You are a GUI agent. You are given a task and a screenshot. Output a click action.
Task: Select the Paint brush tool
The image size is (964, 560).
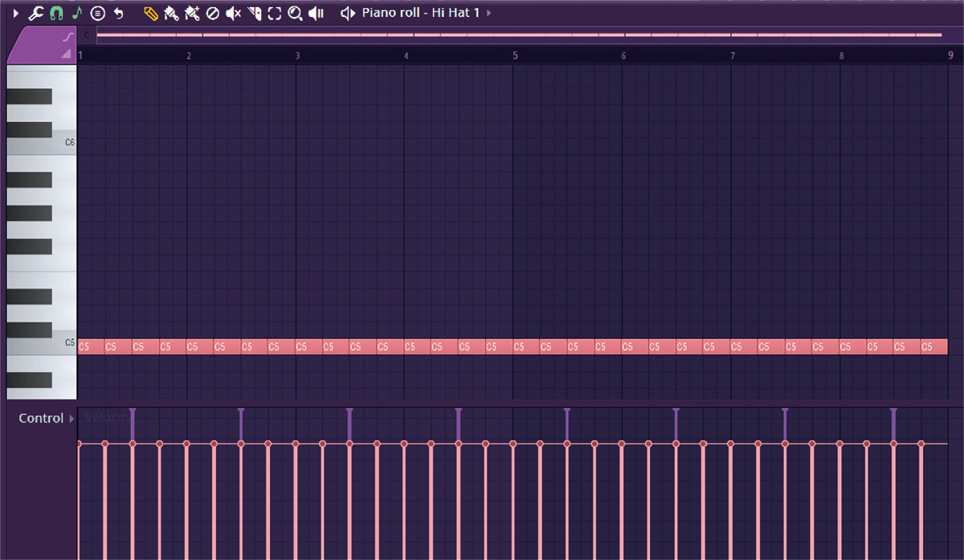click(x=170, y=12)
